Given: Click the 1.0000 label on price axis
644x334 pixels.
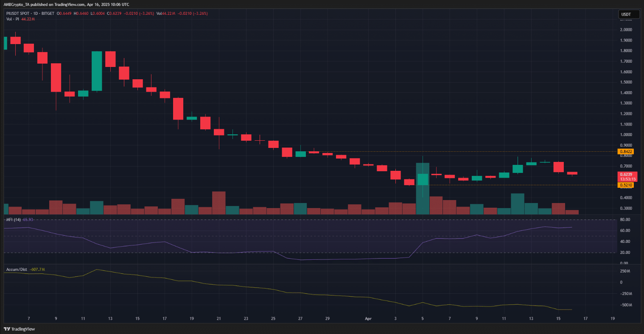Looking at the screenshot, I should tap(626, 135).
